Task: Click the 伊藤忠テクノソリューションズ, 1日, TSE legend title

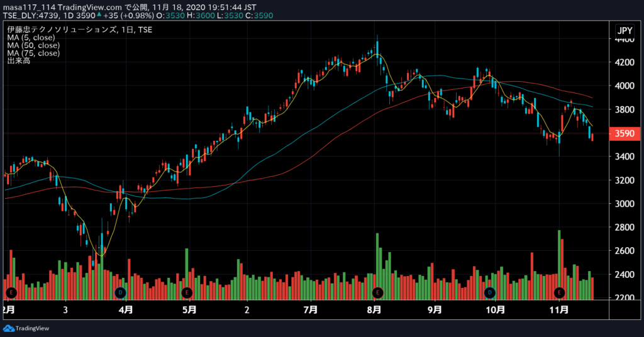Action: click(80, 30)
